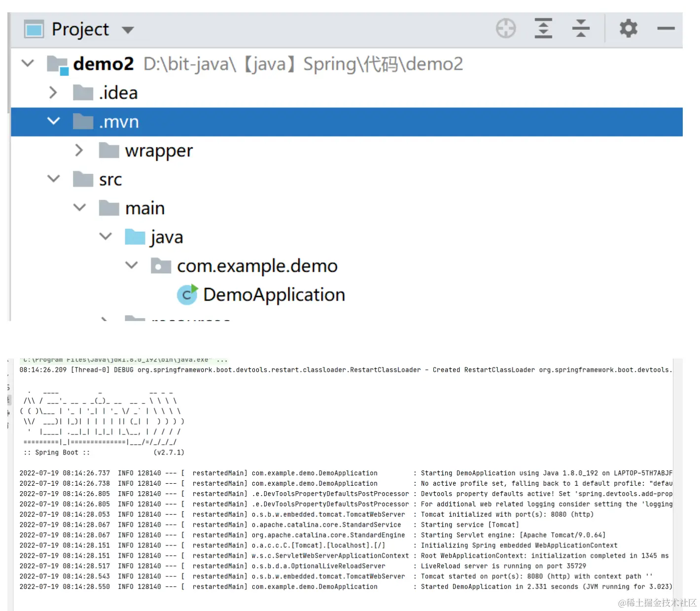Click the 'LiveReload server is running' log line
Image resolution: width=700 pixels, height=611 pixels.
click(x=303, y=566)
